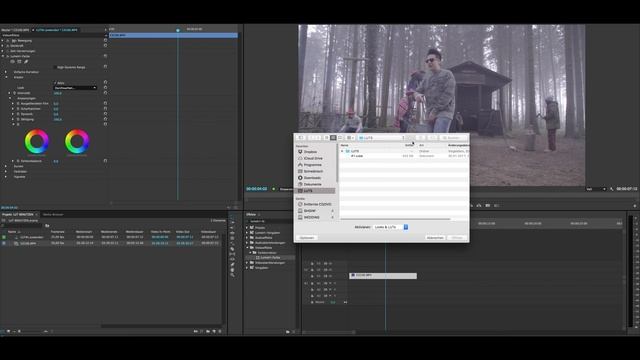The image size is (640, 360).
Task: Select the Effekte panel tab
Action: [x=251, y=214]
